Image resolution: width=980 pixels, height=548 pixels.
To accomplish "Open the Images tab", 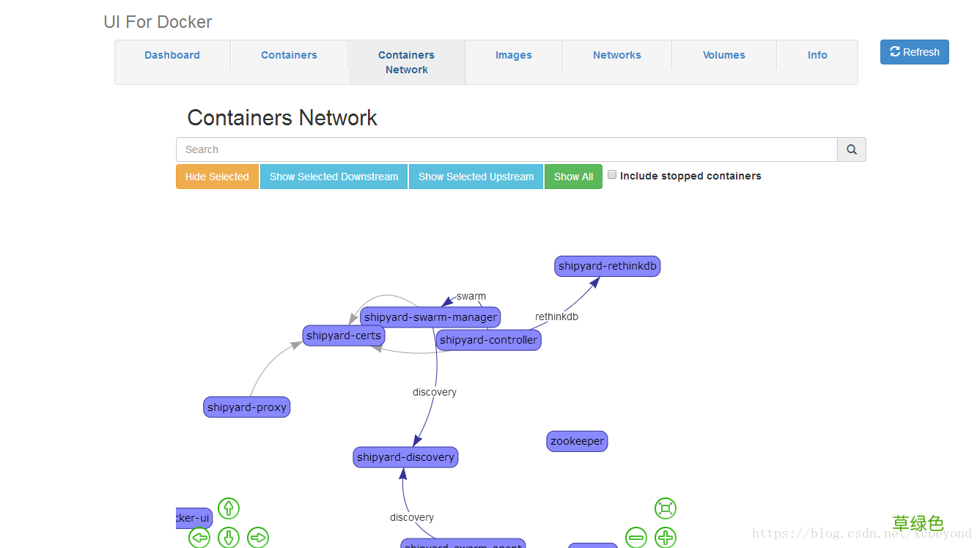I will click(513, 55).
